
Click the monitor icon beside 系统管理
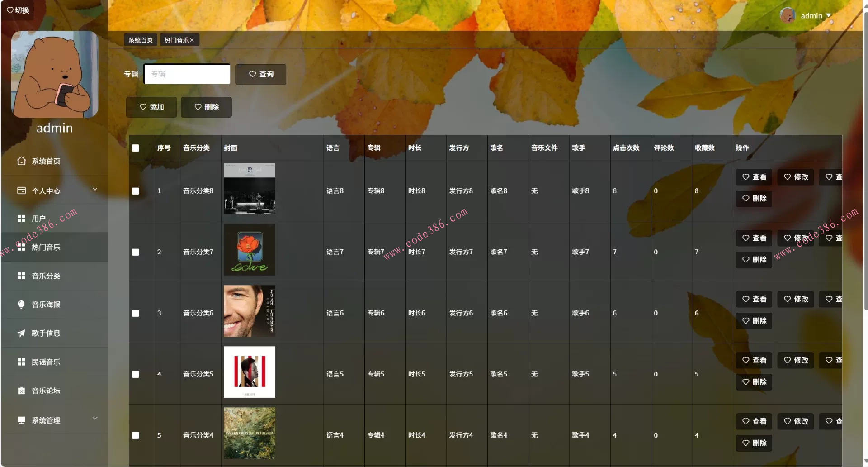[x=21, y=420]
